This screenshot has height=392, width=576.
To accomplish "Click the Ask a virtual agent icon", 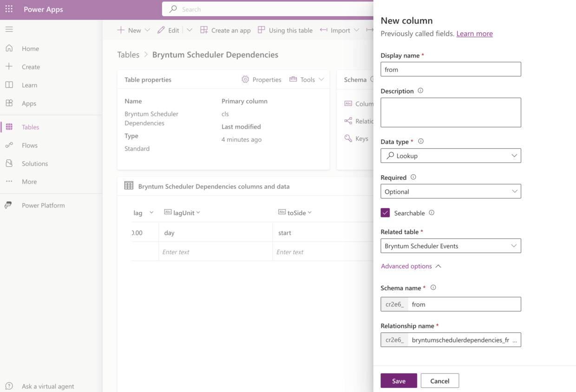I will pyautogui.click(x=9, y=386).
